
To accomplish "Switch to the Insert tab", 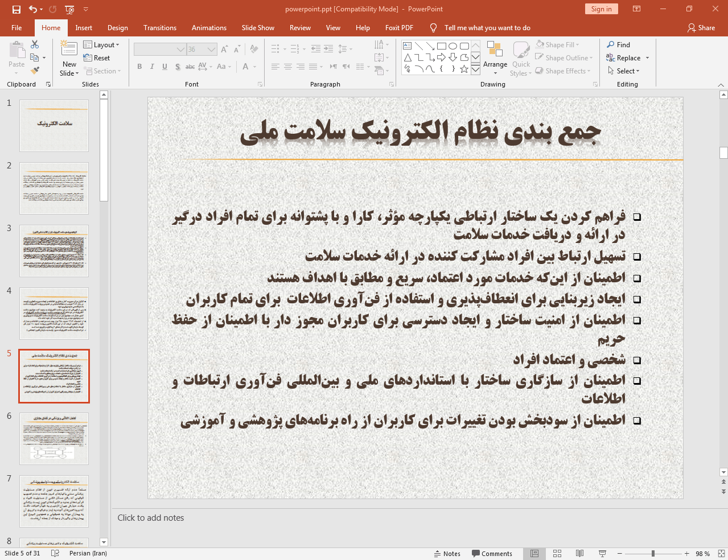I will pos(84,28).
